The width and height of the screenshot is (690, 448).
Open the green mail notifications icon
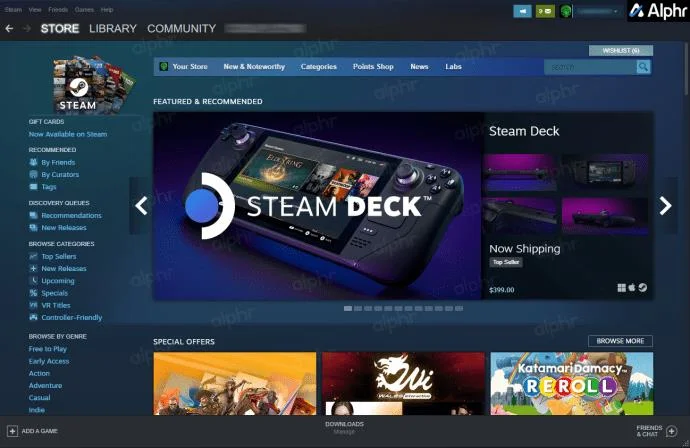[x=545, y=11]
